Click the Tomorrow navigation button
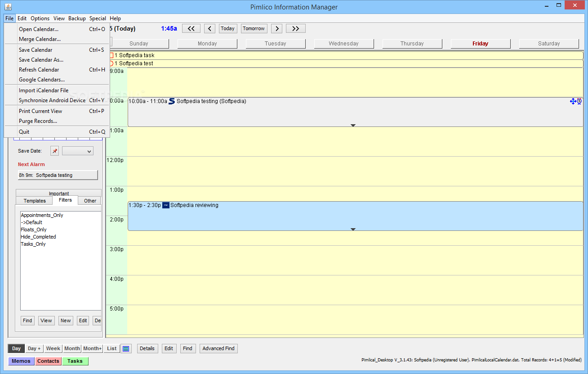The height and width of the screenshot is (374, 588). (254, 28)
